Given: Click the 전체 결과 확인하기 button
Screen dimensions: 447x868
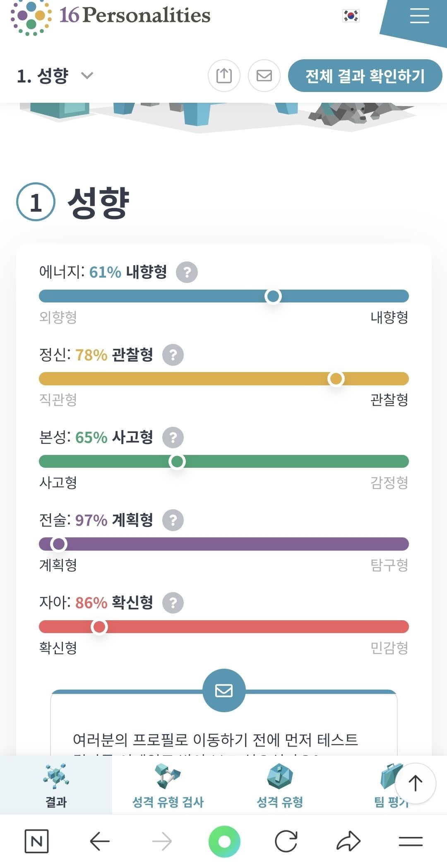Looking at the screenshot, I should tap(365, 76).
